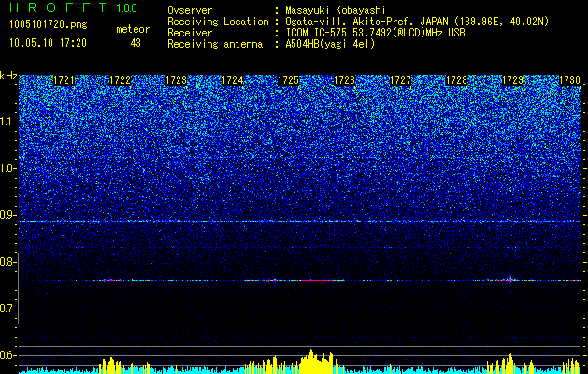
Task: Click the Ogata-vill. Akita-Pref. JAPAN location text
Action: (417, 22)
